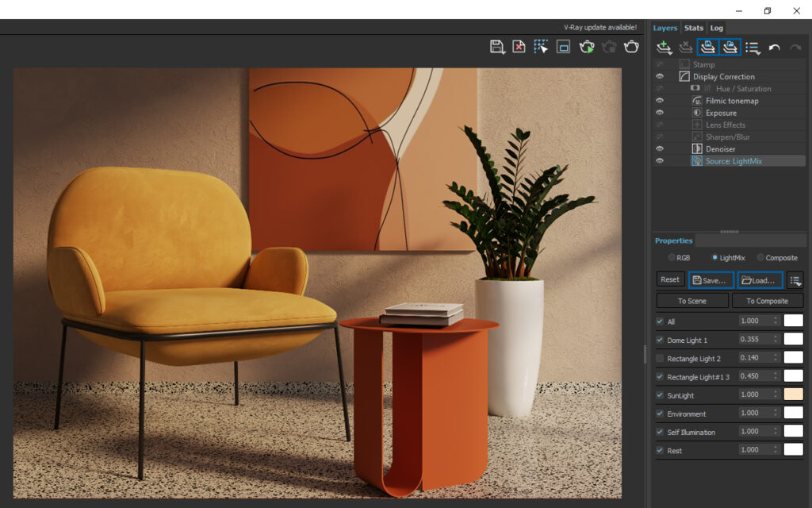Undo the last layer action
Image resolution: width=812 pixels, height=508 pixels.
click(774, 48)
